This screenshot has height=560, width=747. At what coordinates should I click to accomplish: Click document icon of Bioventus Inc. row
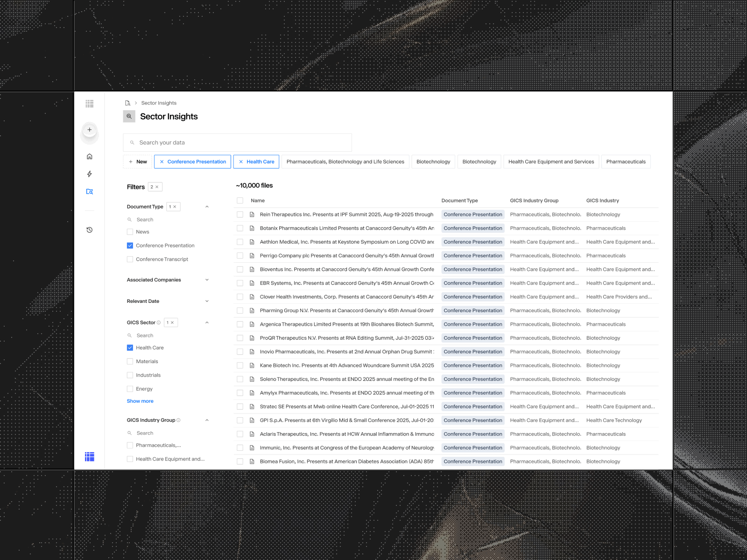click(252, 269)
